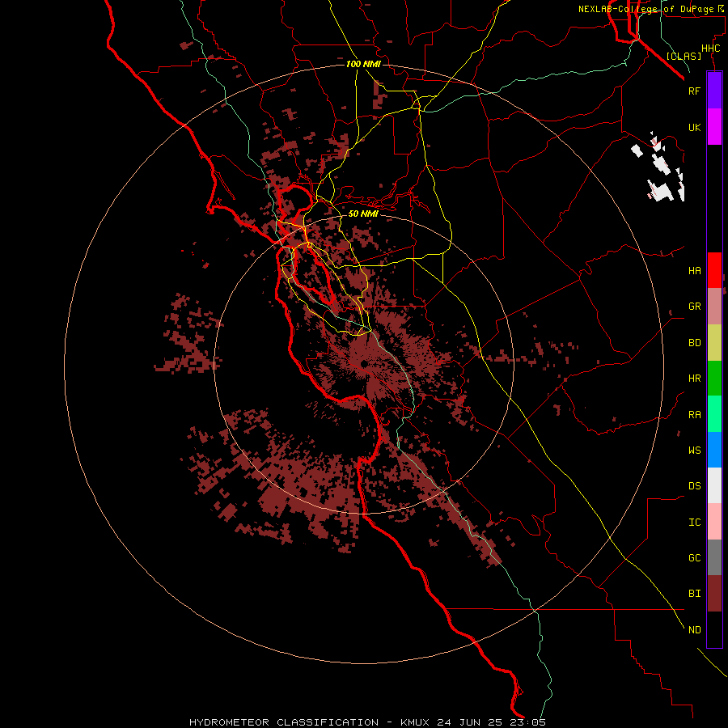Viewport: 728px width, 728px height.
Task: Click the HA legend label
Action: pyautogui.click(x=694, y=271)
